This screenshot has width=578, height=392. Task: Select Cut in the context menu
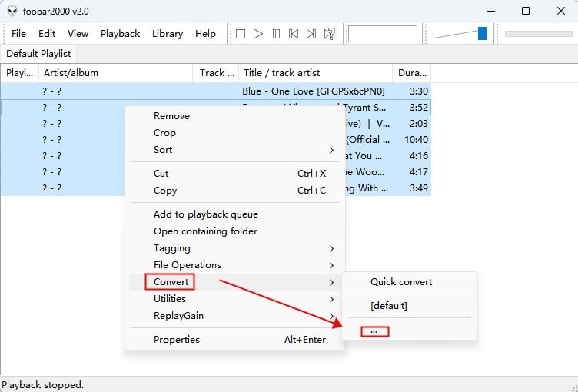234,173
